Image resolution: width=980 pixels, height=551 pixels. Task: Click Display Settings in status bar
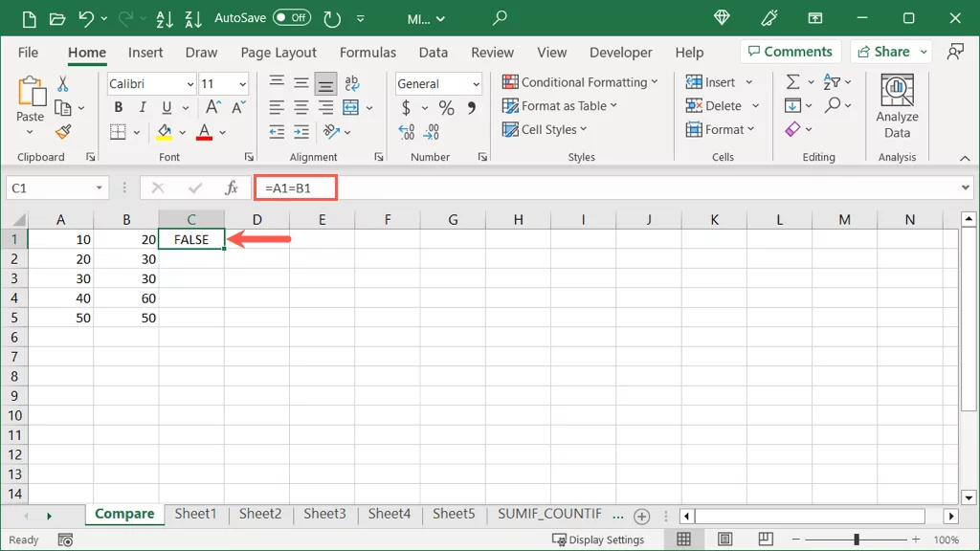pyautogui.click(x=598, y=540)
